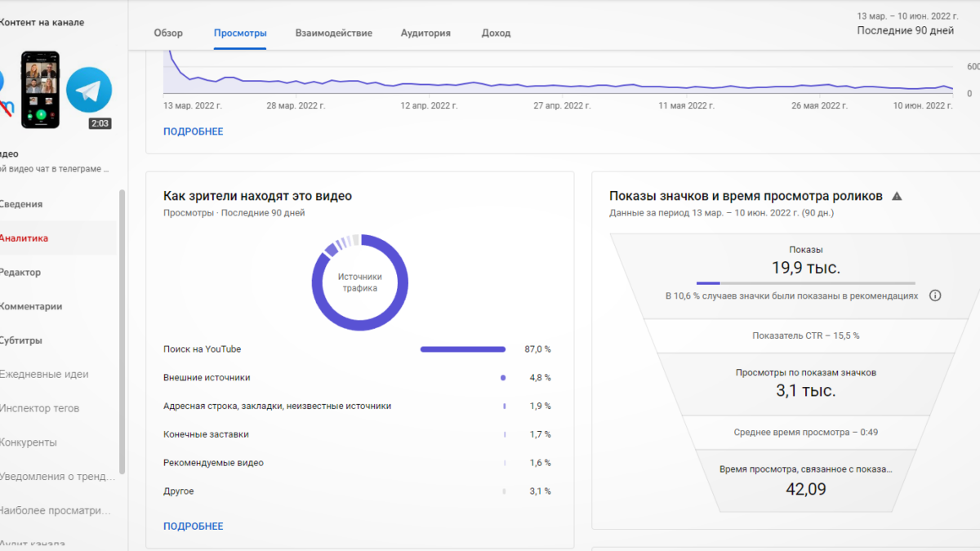Go to the Аудитория tab
980x551 pixels.
(425, 33)
